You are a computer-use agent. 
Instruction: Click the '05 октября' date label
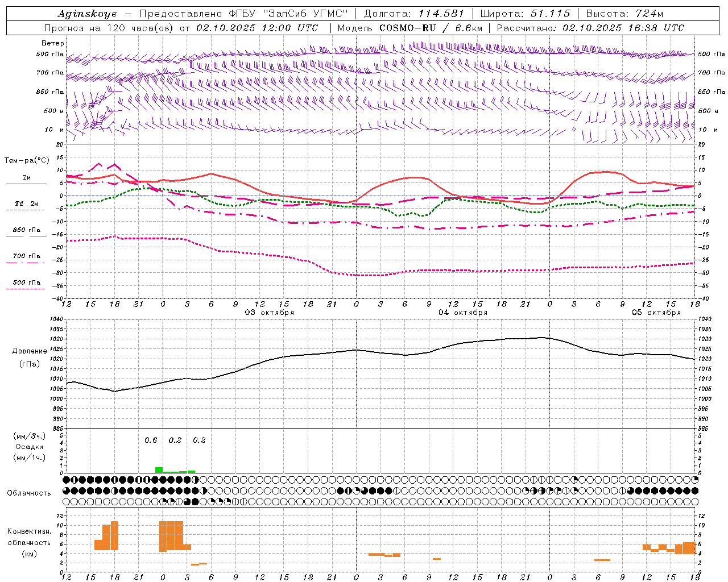(656, 312)
